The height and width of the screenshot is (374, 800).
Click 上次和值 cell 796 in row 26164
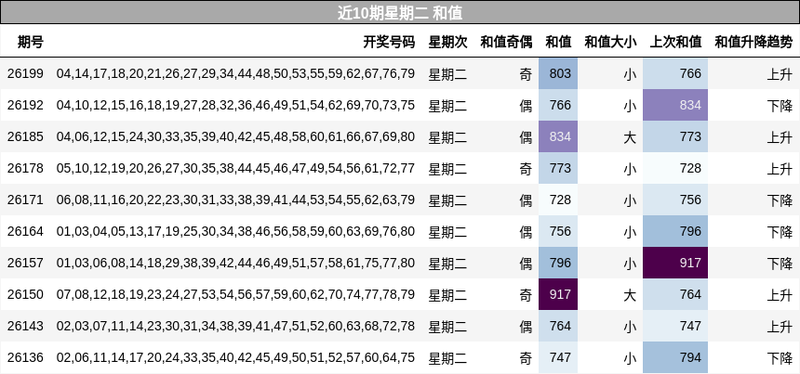[676, 232]
